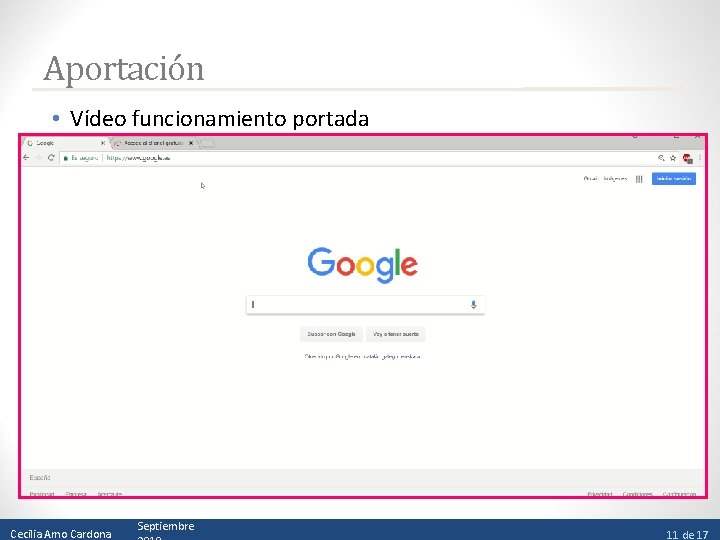
Task: Click the Vídeo funcionamiento portada bullet text
Action: click(x=219, y=118)
